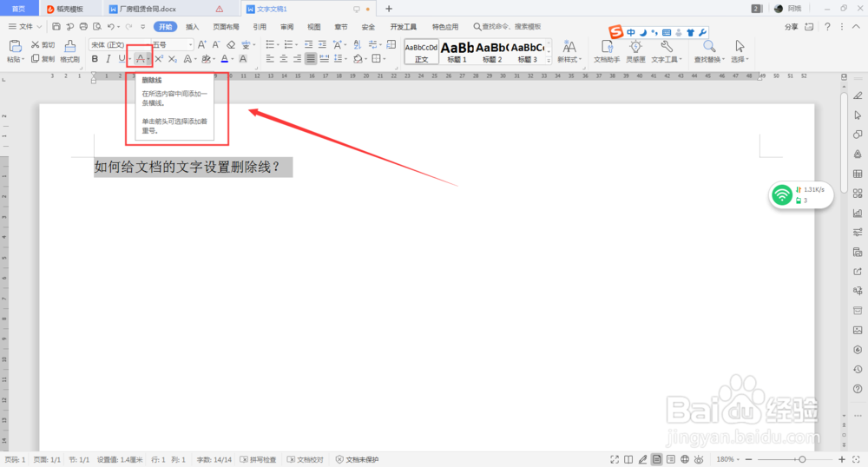Click 文档校对 in status bar
This screenshot has height=467, width=868.
[305, 459]
